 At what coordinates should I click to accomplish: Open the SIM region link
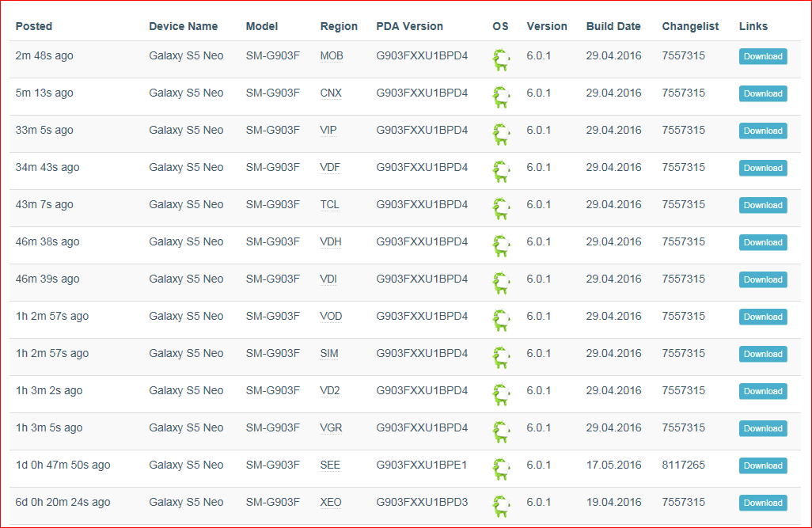pyautogui.click(x=329, y=355)
